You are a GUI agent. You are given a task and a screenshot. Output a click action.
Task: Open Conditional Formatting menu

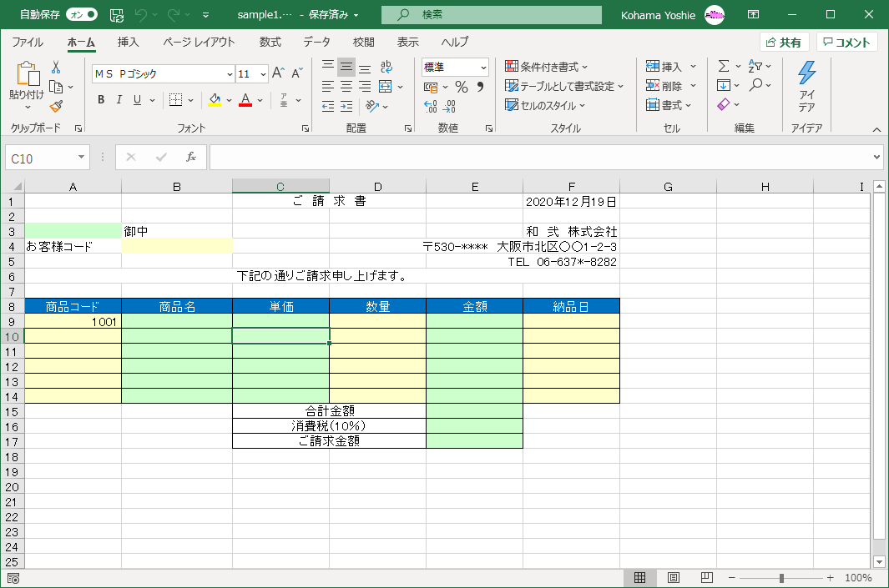[547, 67]
